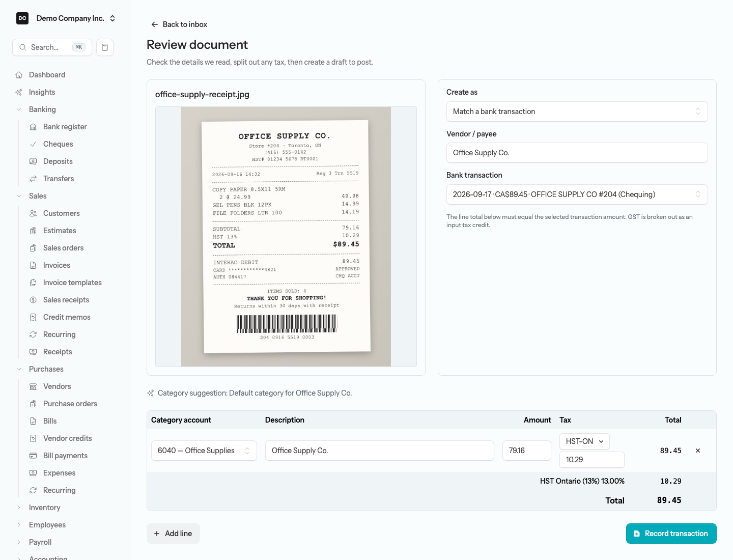Open the Create as dropdown
This screenshot has width=733, height=560.
[x=577, y=111]
